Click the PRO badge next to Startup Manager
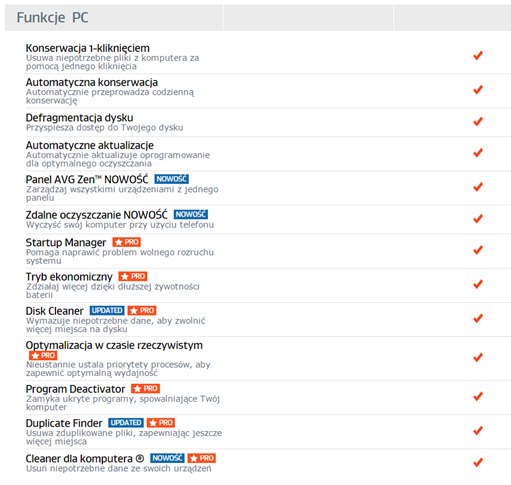Image resolution: width=511 pixels, height=485 pixels. tap(126, 242)
